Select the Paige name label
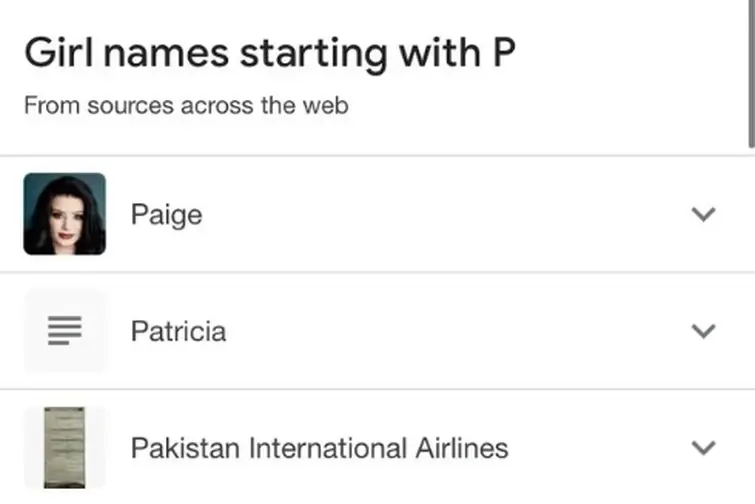The height and width of the screenshot is (504, 755). point(166,215)
